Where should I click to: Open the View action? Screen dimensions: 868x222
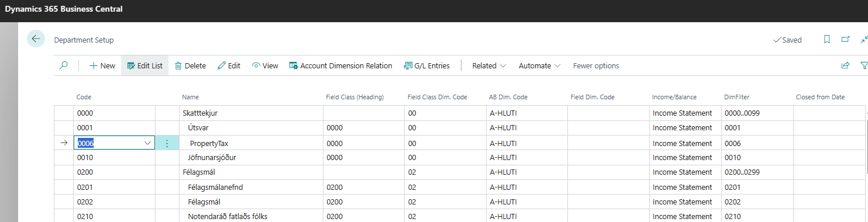265,65
